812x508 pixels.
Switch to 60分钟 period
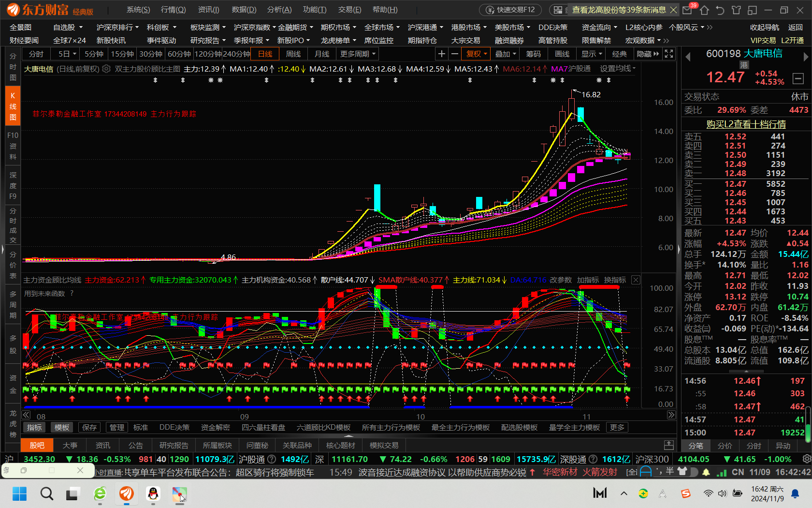tap(179, 54)
